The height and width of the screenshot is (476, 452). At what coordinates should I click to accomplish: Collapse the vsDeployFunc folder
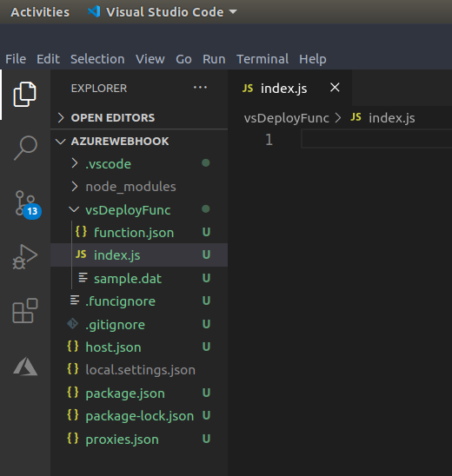point(139,209)
